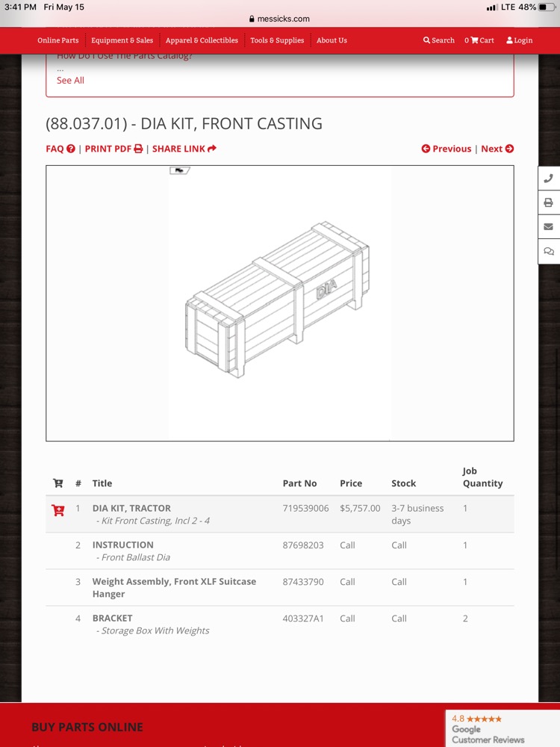Image resolution: width=560 pixels, height=747 pixels.
Task: Click part number 87698203
Action: [303, 545]
